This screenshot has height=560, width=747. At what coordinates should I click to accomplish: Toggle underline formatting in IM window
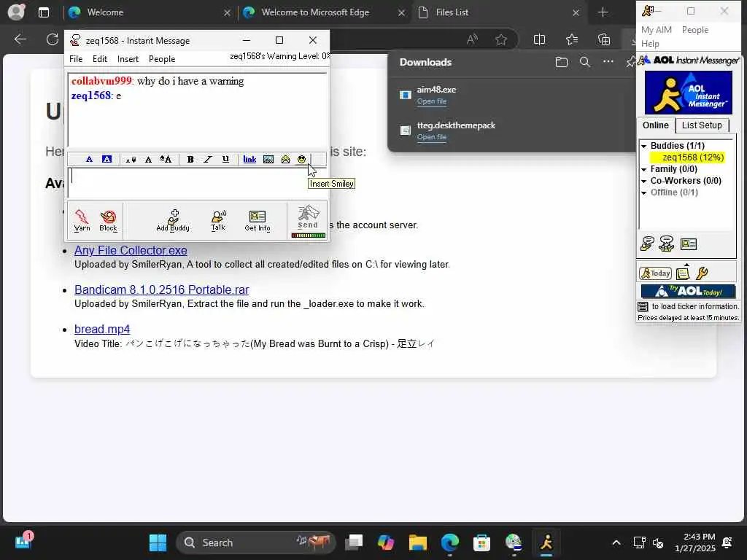click(x=225, y=160)
